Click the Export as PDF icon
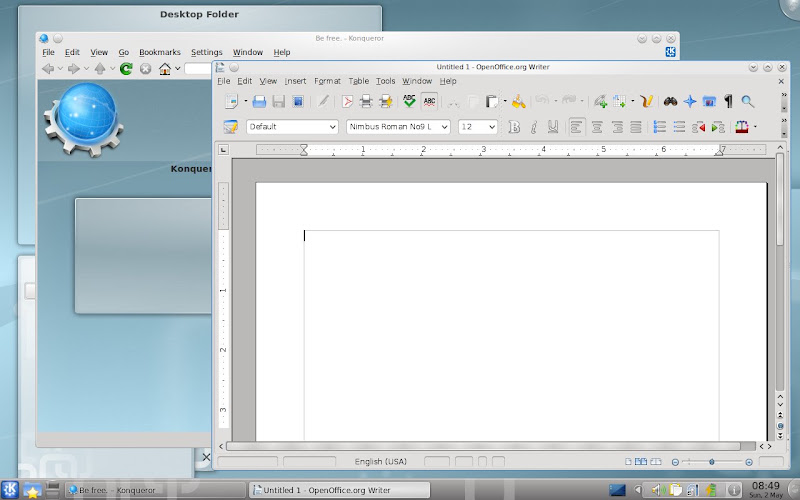800x500 pixels. [347, 102]
